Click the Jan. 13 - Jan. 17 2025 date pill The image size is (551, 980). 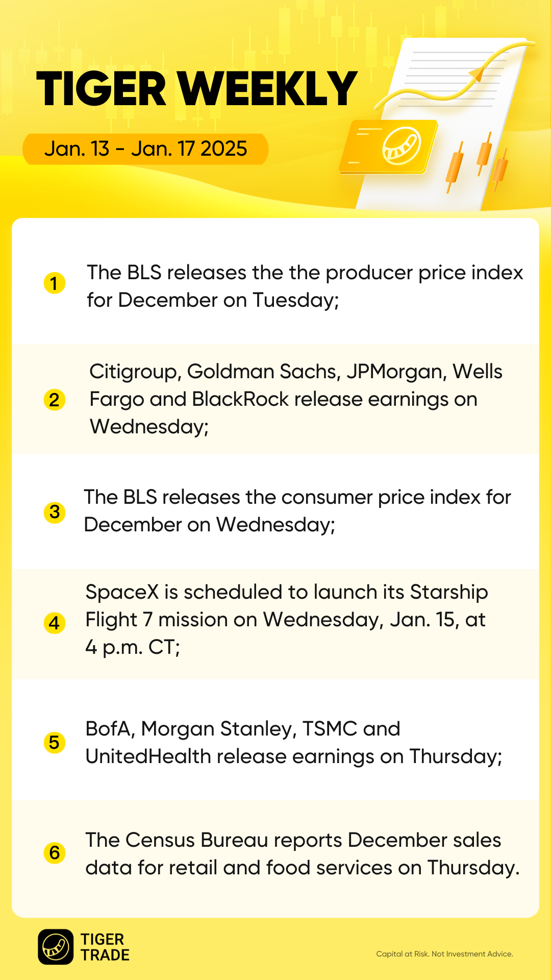tap(145, 149)
